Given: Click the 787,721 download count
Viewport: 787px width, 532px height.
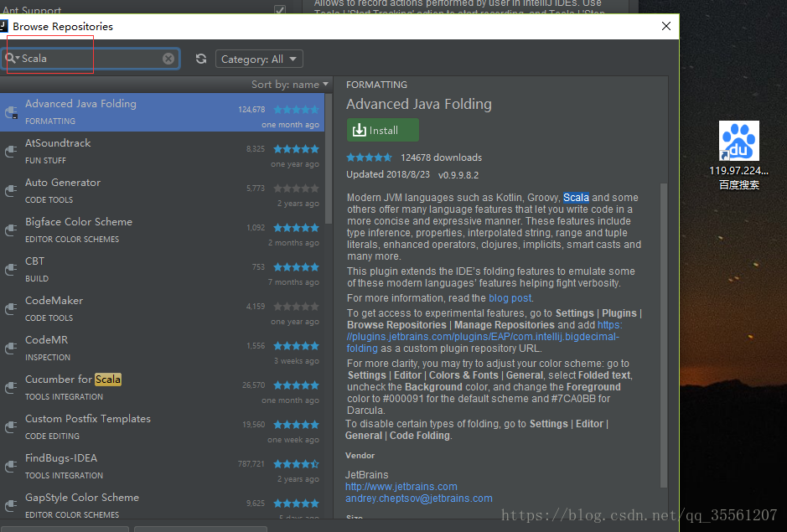Looking at the screenshot, I should pyautogui.click(x=251, y=464).
